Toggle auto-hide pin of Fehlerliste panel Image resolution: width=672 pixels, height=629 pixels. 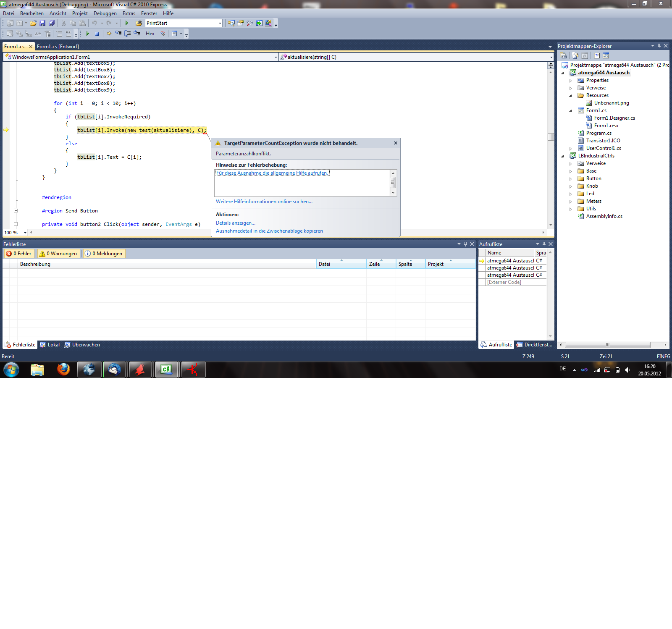coord(465,244)
